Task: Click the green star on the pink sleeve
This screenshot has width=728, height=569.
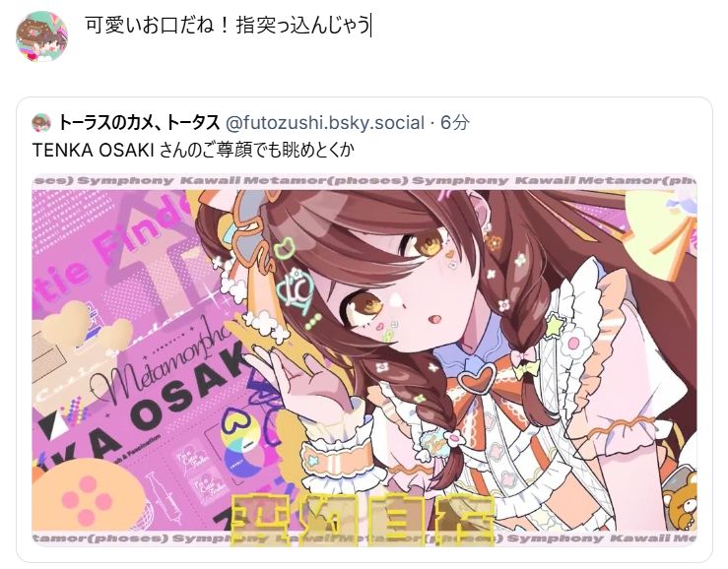Action: click(554, 325)
